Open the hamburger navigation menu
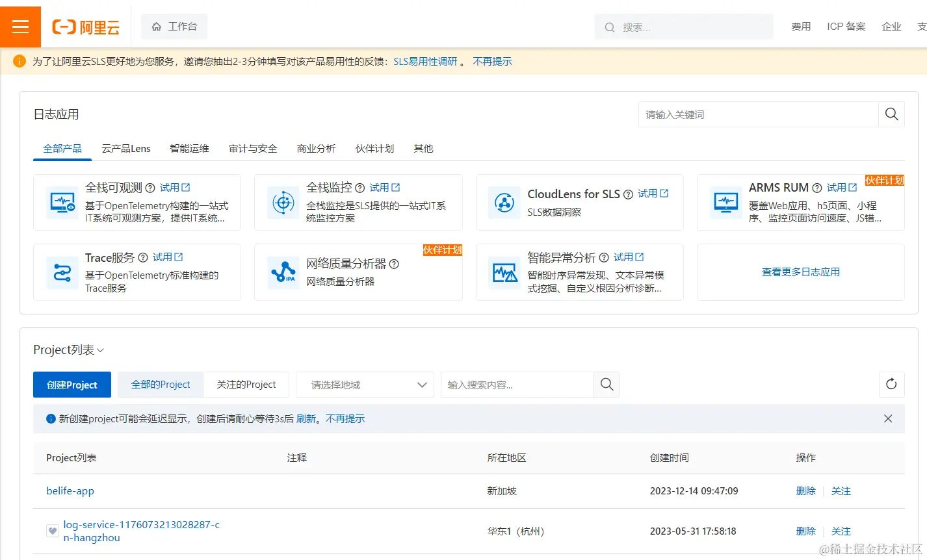 click(20, 27)
